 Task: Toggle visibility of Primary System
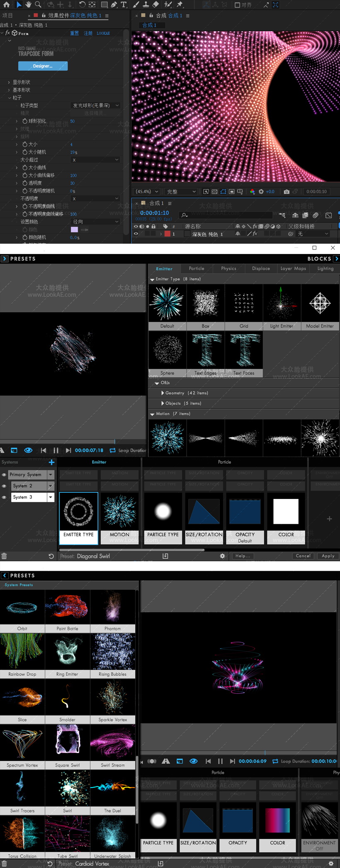[x=4, y=474]
